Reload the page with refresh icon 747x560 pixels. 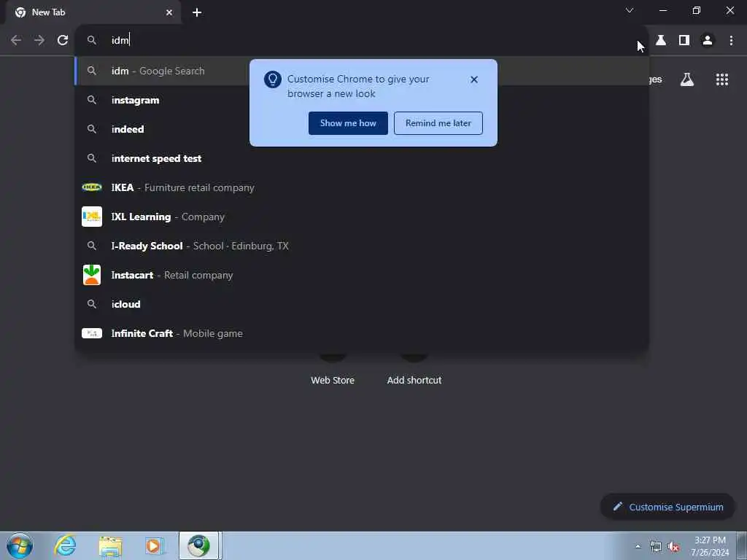pos(63,41)
